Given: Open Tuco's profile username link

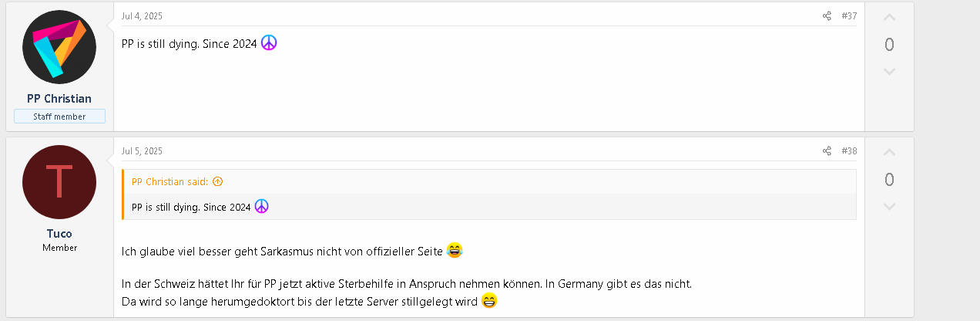Looking at the screenshot, I should coord(59,234).
